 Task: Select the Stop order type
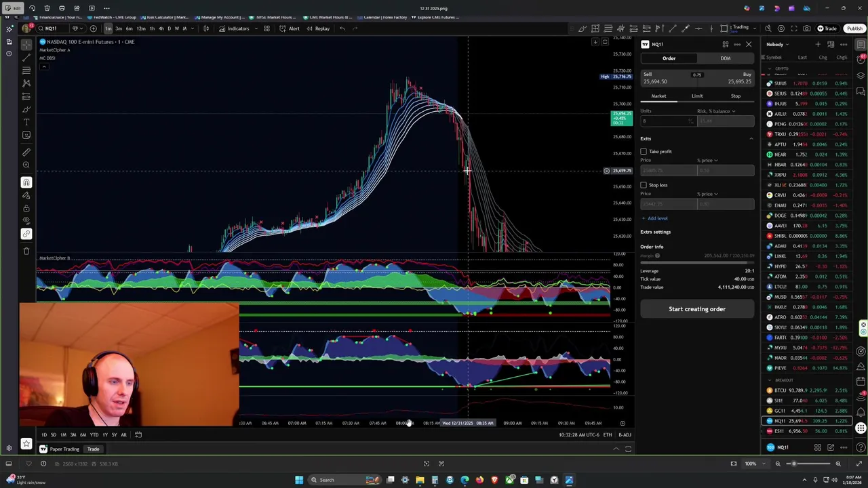[x=736, y=96]
